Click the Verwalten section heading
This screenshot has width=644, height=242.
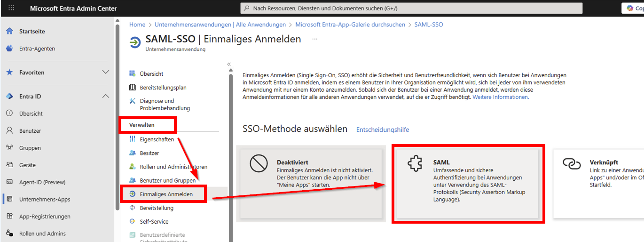click(x=142, y=125)
